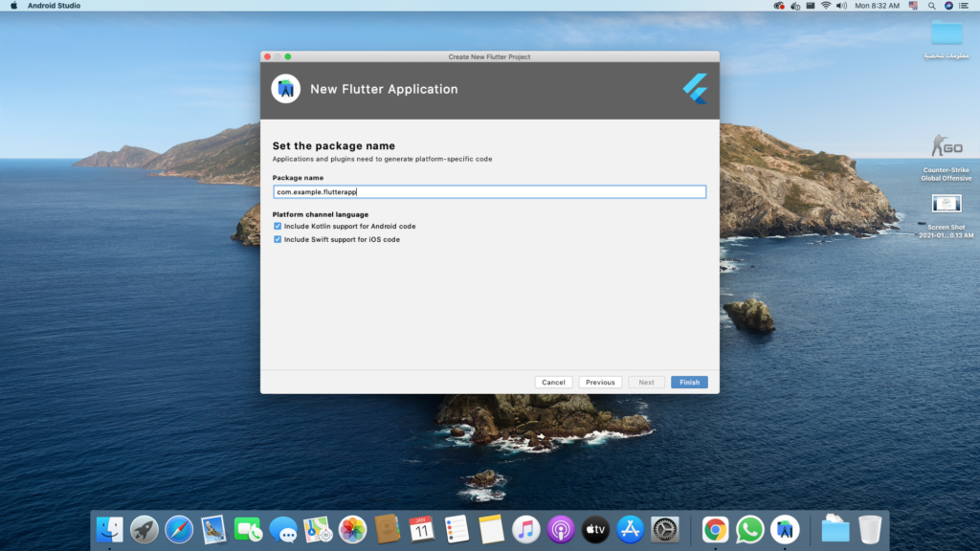980x551 pixels.
Task: Open Maps from the dock
Action: coord(318,530)
